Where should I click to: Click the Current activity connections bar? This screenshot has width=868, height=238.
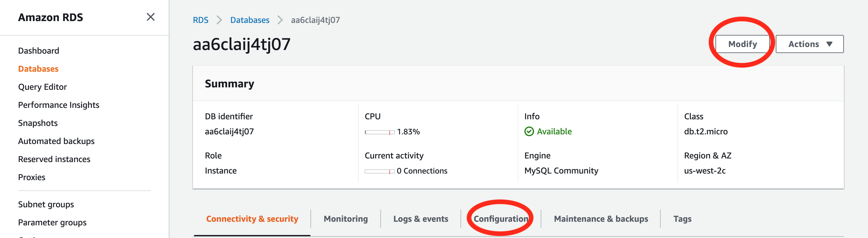(x=379, y=171)
